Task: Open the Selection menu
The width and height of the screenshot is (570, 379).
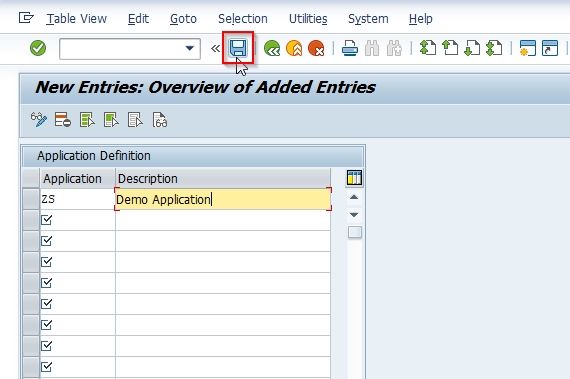Action: [x=243, y=19]
